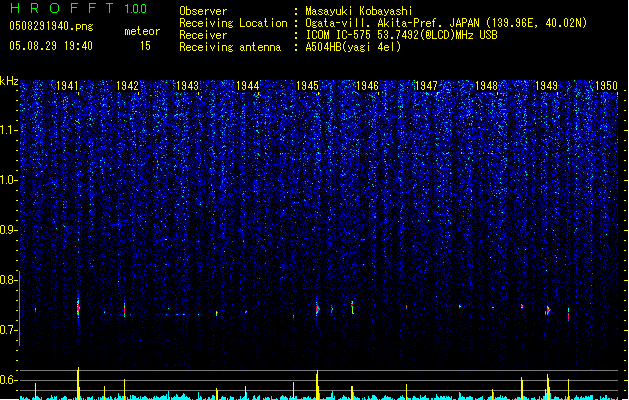Screen dimensions: 629x400
Task: Click the 1945 time marker
Action: click(x=307, y=86)
